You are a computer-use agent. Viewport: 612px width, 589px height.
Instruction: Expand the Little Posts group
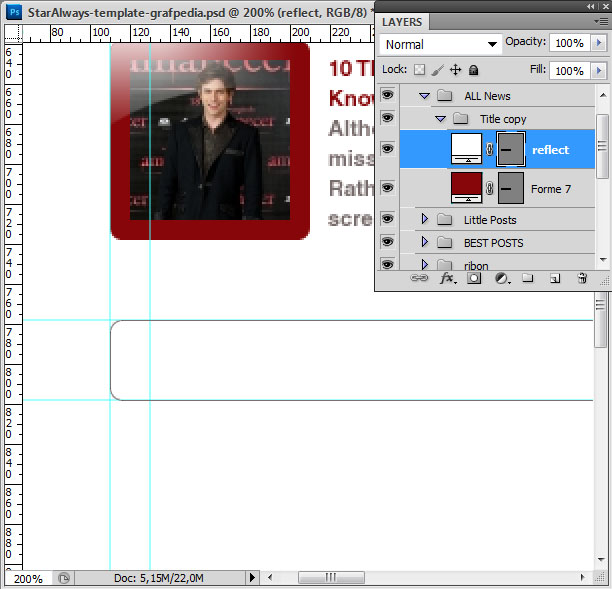(425, 219)
